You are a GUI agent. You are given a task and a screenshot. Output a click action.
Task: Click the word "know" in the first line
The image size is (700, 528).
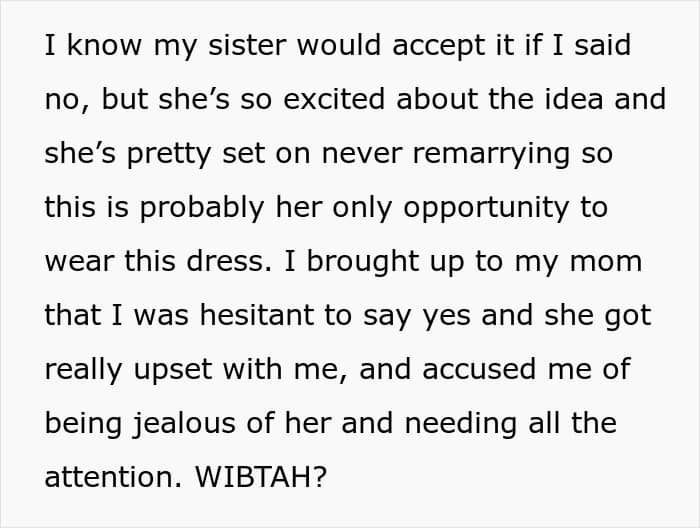[104, 45]
